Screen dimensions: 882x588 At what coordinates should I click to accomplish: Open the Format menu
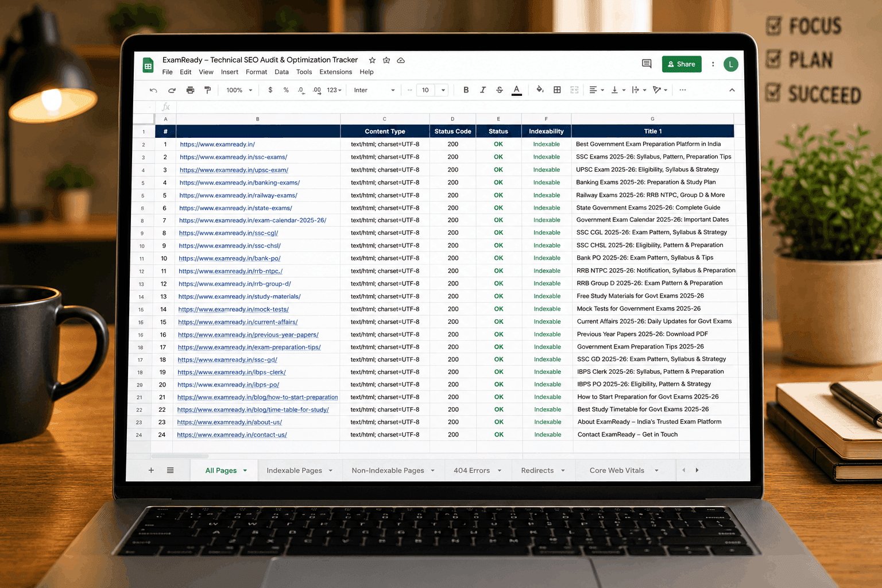(257, 72)
